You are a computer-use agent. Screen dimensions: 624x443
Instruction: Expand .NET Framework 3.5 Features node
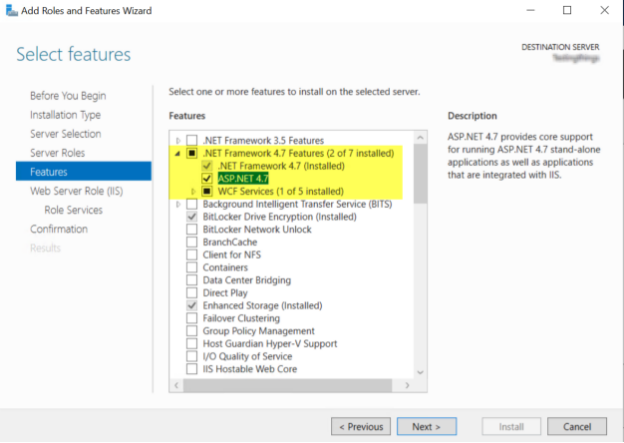pos(179,139)
